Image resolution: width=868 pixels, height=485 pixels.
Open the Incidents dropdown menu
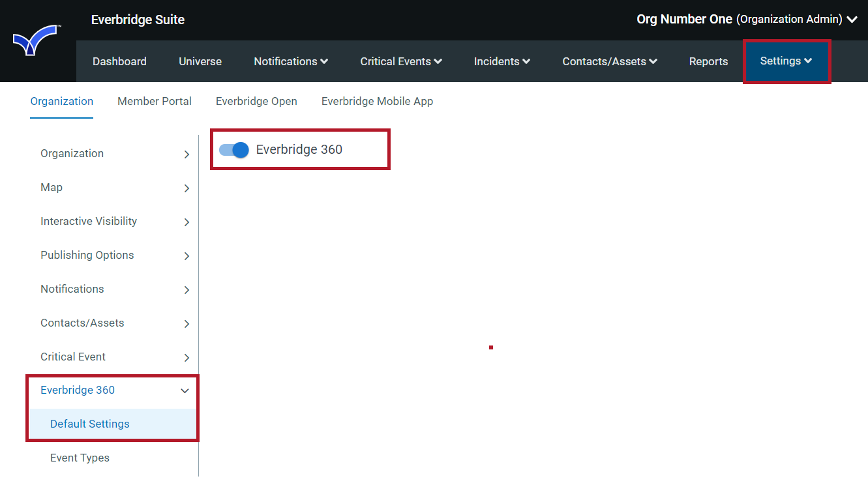[x=501, y=61]
